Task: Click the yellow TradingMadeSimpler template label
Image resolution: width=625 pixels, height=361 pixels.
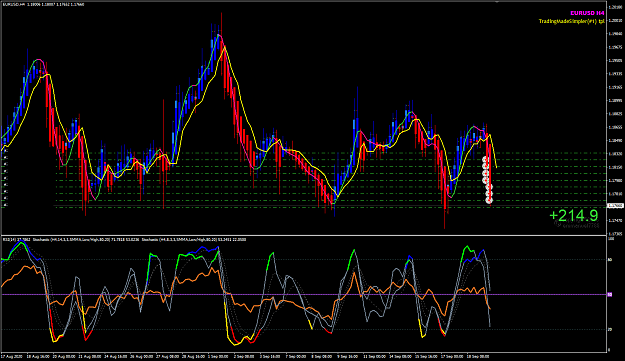Action: (572, 21)
